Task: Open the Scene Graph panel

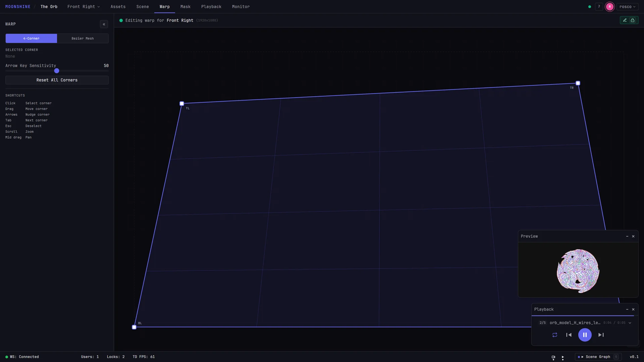Action: click(598, 357)
